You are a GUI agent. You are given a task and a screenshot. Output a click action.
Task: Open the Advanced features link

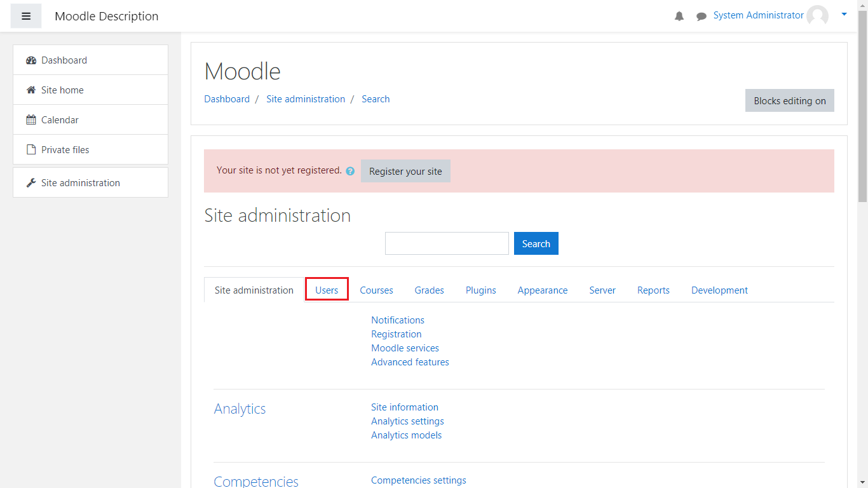[x=410, y=362]
